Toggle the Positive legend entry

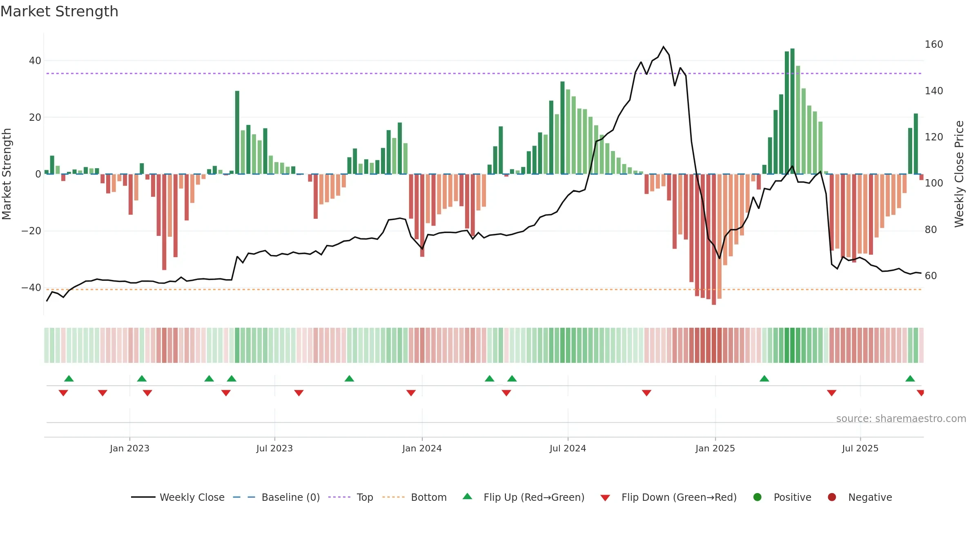pos(782,497)
